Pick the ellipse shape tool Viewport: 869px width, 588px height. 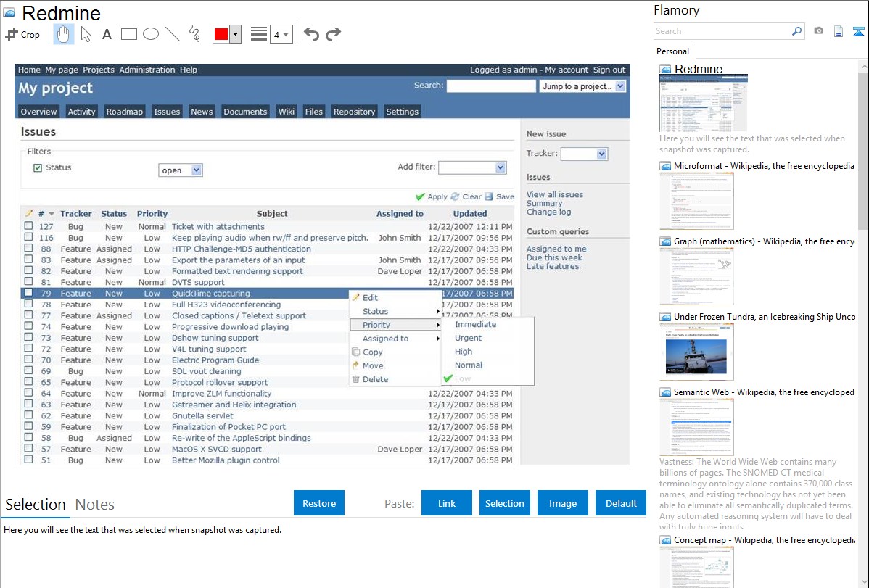[x=150, y=34]
